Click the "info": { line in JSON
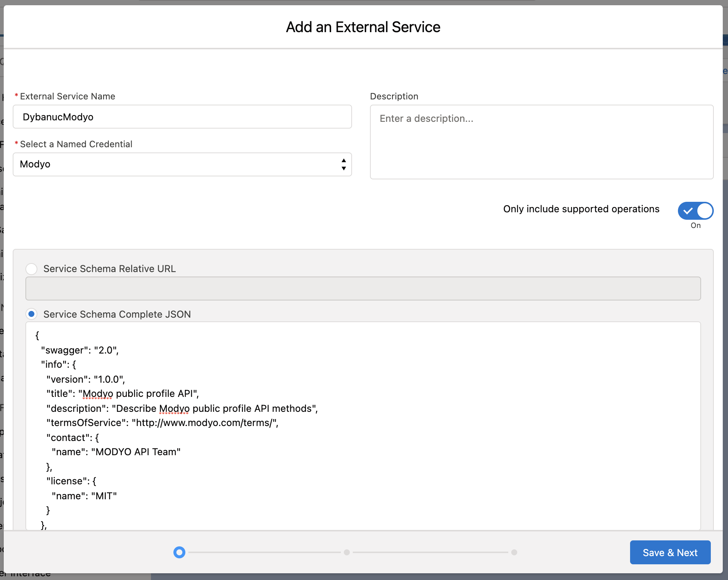The image size is (728, 580). tap(58, 364)
